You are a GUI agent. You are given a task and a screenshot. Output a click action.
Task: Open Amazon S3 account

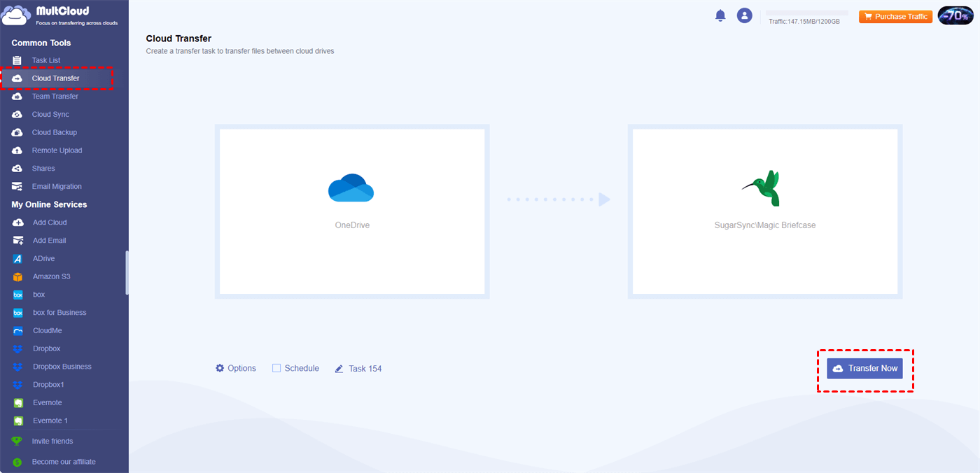(x=52, y=277)
